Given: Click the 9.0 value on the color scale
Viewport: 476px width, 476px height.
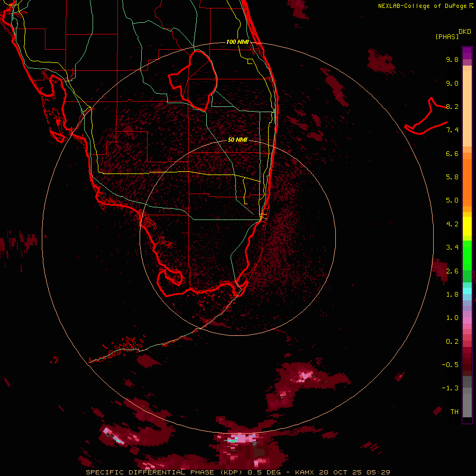Looking at the screenshot, I should 452,83.
